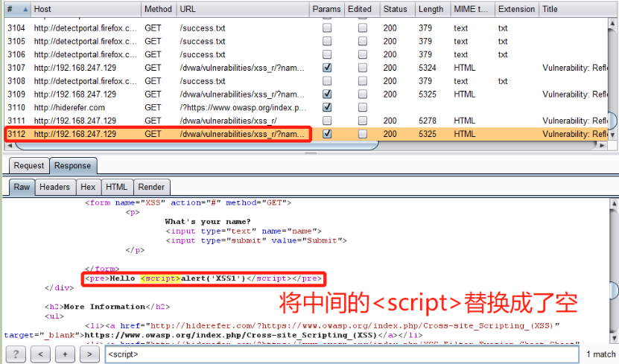Select the HTML view tab
This screenshot has height=364, width=619.
(116, 187)
